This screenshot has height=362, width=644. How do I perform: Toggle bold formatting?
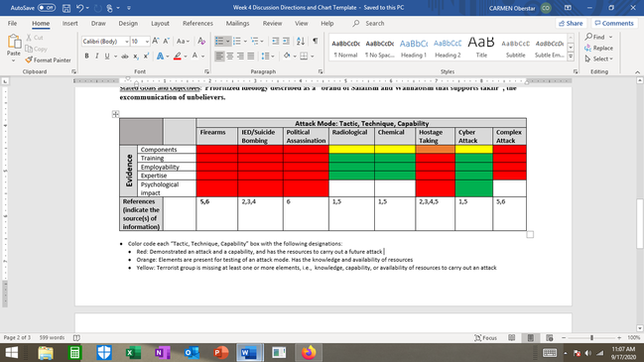(x=86, y=57)
